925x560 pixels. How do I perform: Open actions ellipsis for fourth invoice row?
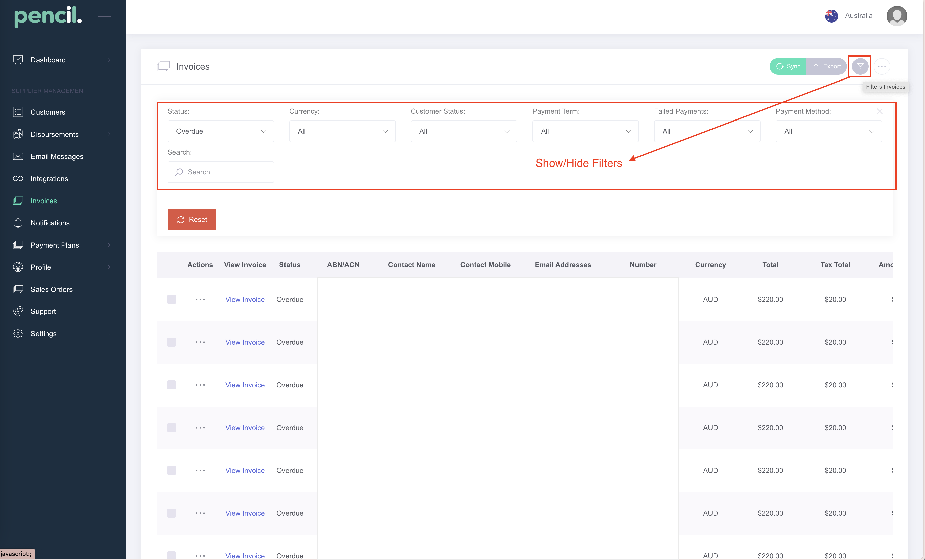click(200, 428)
